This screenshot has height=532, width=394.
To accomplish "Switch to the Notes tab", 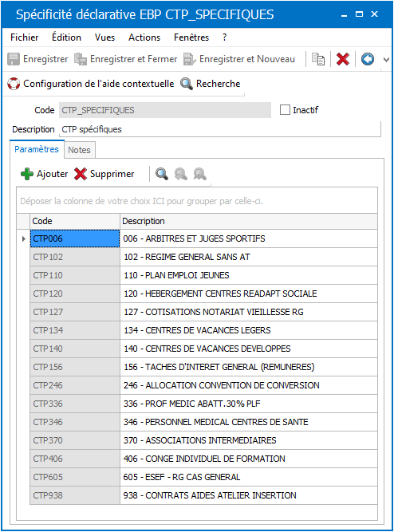I will [80, 150].
